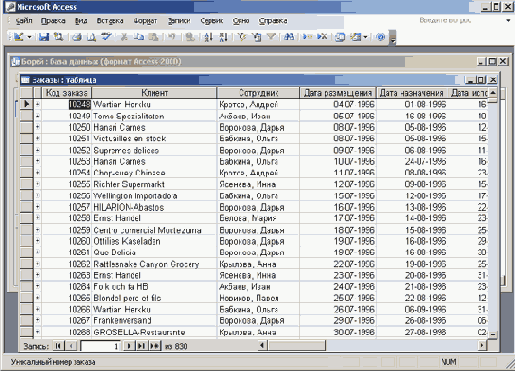Open Find with the binoculars icon
The height and width of the screenshot is (371, 515).
tap(289, 37)
